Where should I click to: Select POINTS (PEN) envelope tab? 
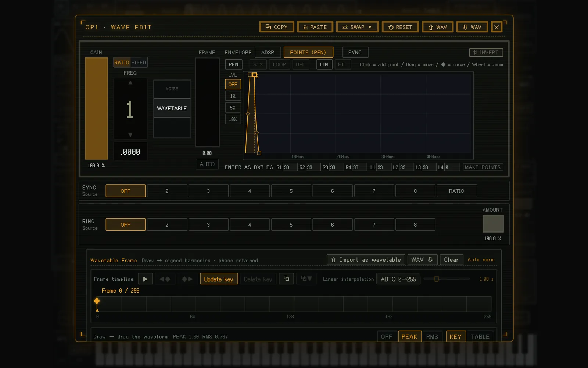pyautogui.click(x=308, y=53)
